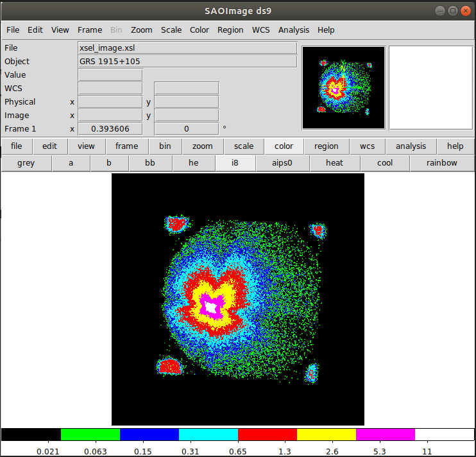Open the View menu

(60, 30)
